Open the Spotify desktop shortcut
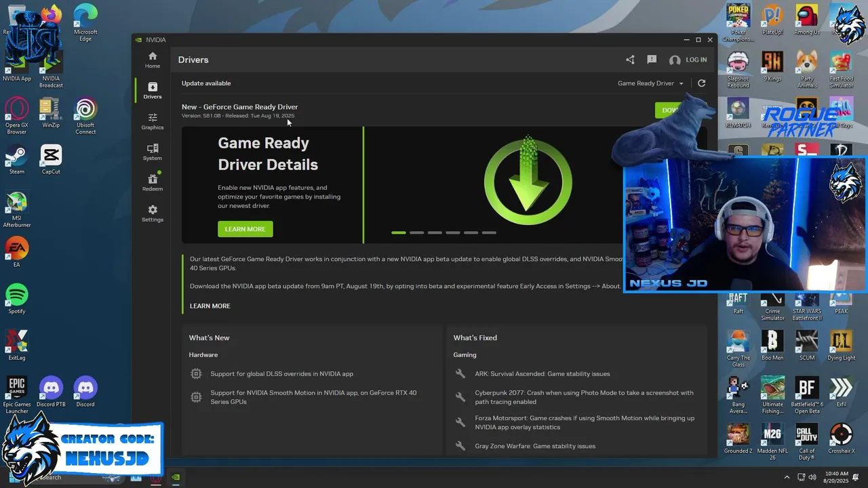868x488 pixels. [x=17, y=299]
